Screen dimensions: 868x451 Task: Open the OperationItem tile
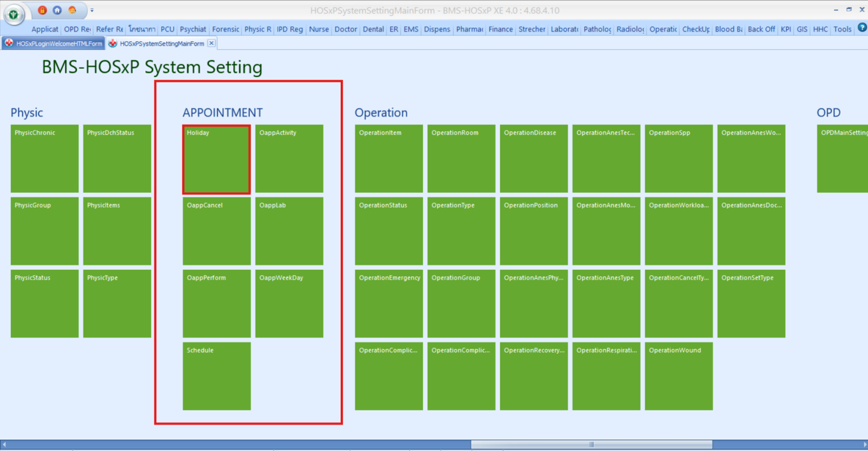[389, 159]
